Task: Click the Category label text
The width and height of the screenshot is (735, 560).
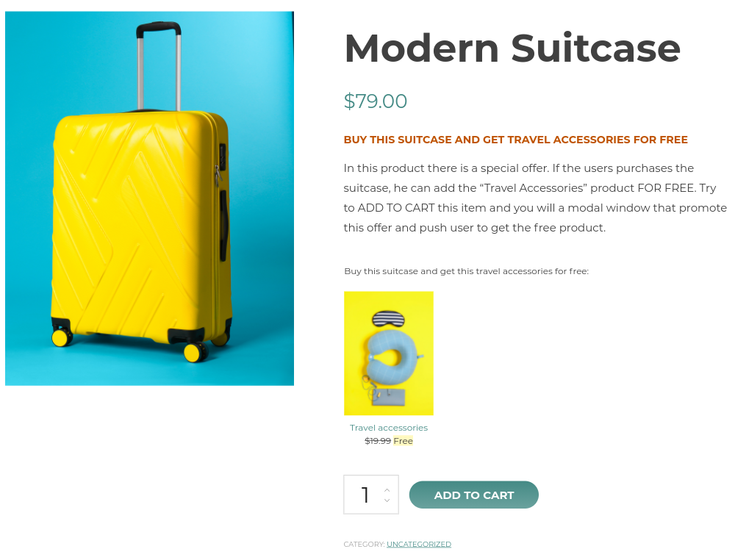Action: pyautogui.click(x=364, y=545)
